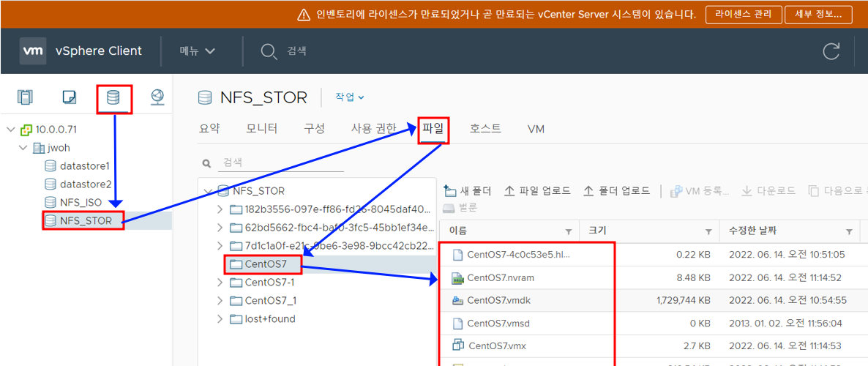Expand the lost+found folder
Image resolution: width=868 pixels, height=366 pixels.
(220, 319)
